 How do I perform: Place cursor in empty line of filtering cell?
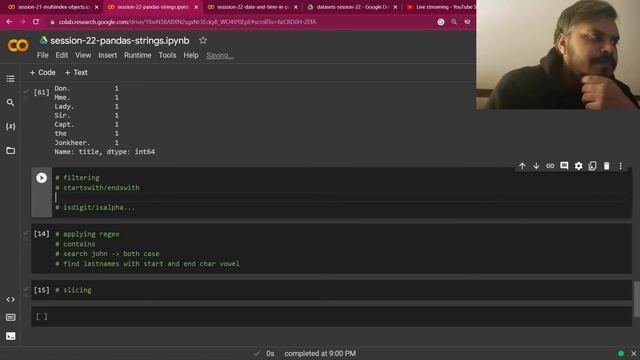[x=340, y=198]
